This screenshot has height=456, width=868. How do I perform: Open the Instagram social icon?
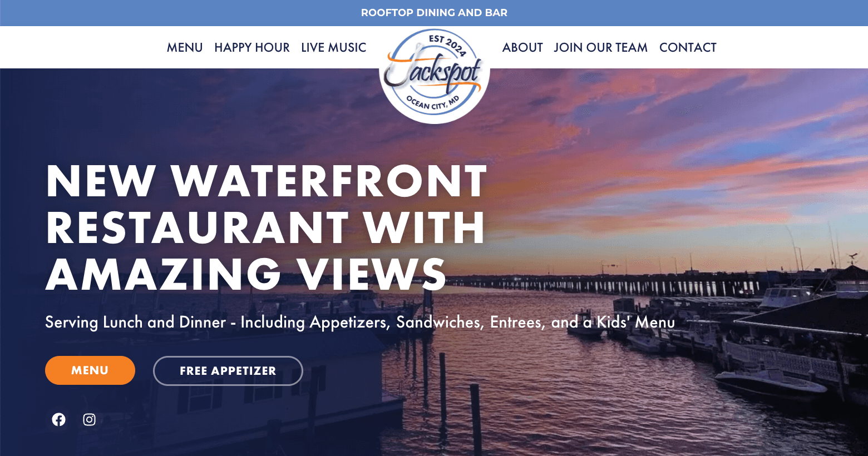pos(89,419)
